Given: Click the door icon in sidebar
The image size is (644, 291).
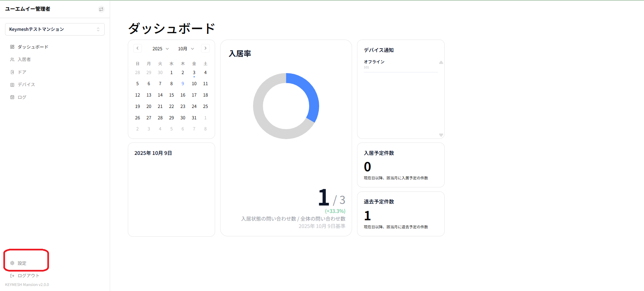Looking at the screenshot, I should click(12, 72).
